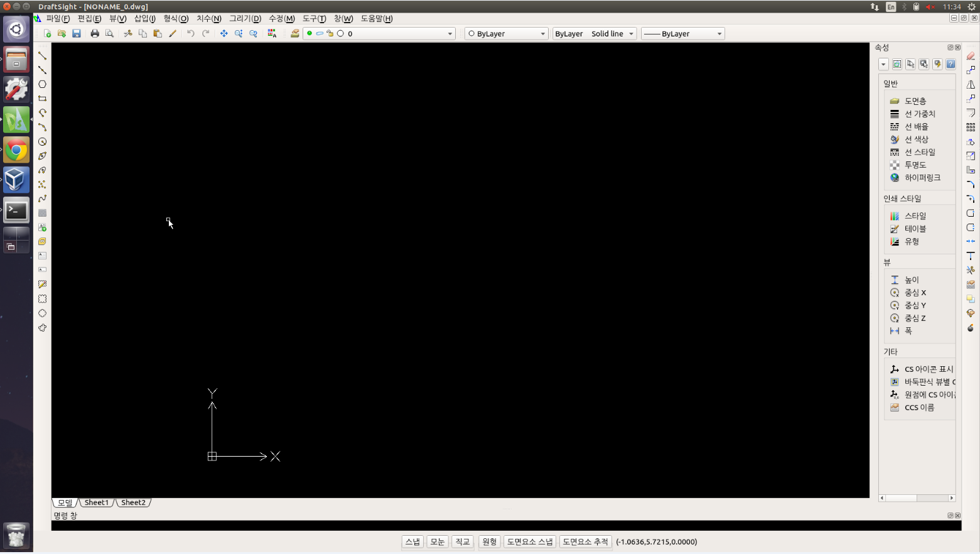Select the 중심 X property row
The width and height of the screenshot is (980, 554).
[919, 293]
